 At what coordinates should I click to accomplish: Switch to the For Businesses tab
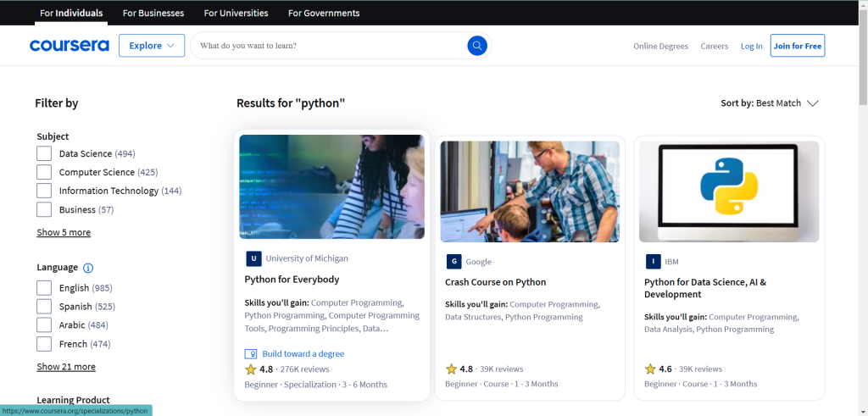tap(153, 13)
